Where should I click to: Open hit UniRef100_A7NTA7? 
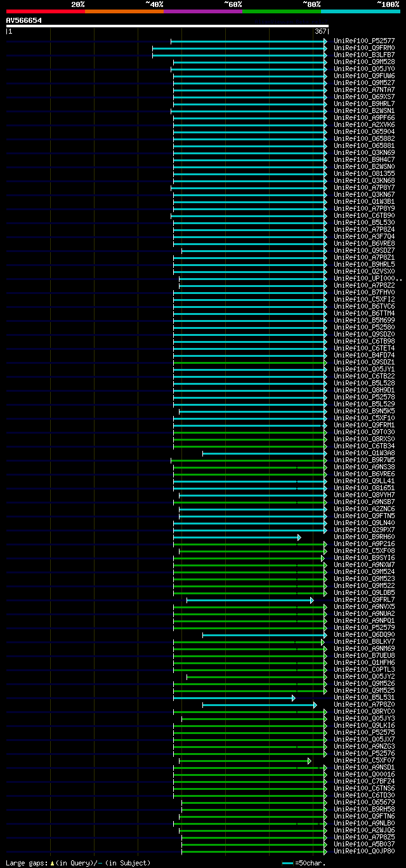(x=364, y=90)
